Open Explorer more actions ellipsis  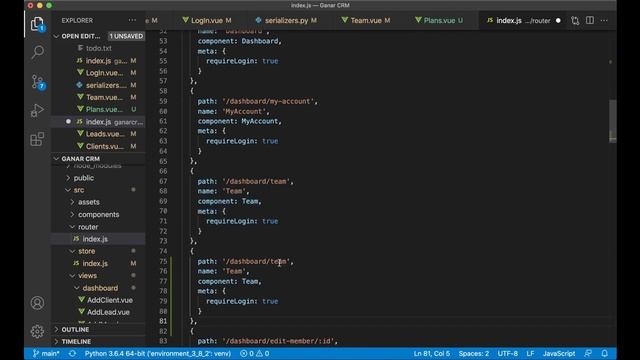[x=132, y=20]
